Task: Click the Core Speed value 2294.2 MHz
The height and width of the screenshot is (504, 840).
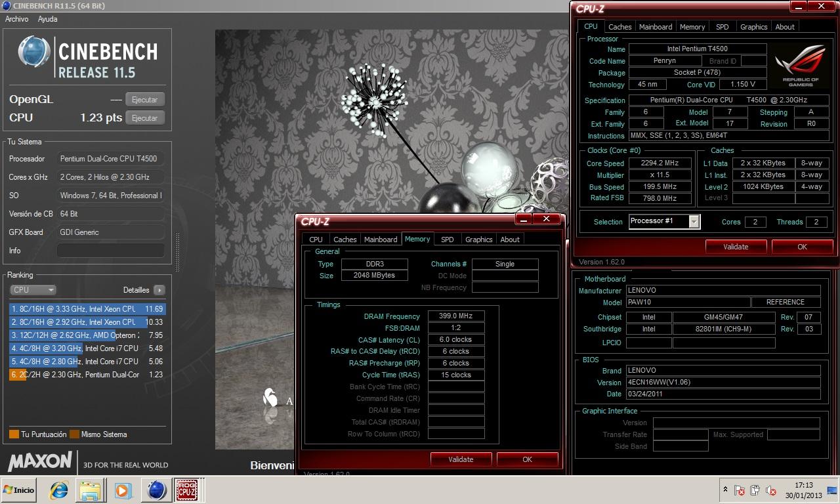Action: 660,163
